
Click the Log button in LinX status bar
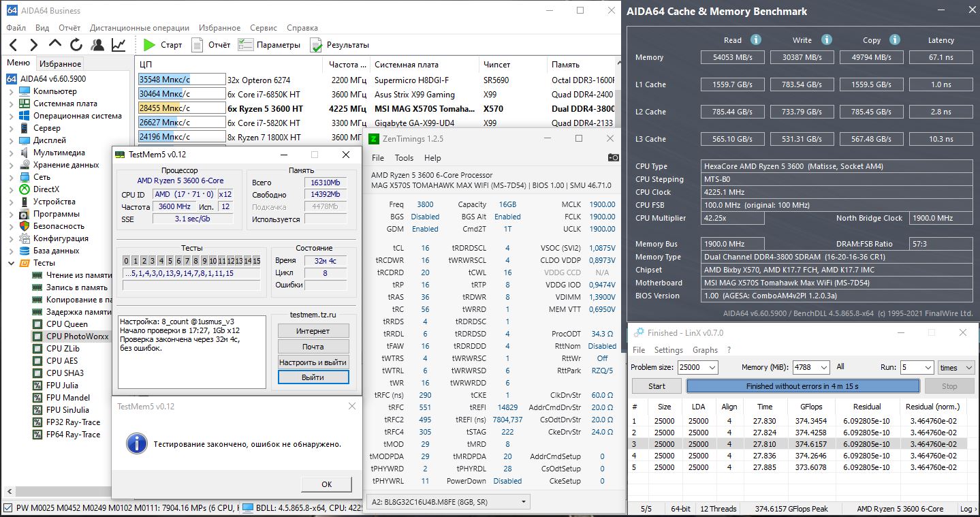(x=968, y=509)
